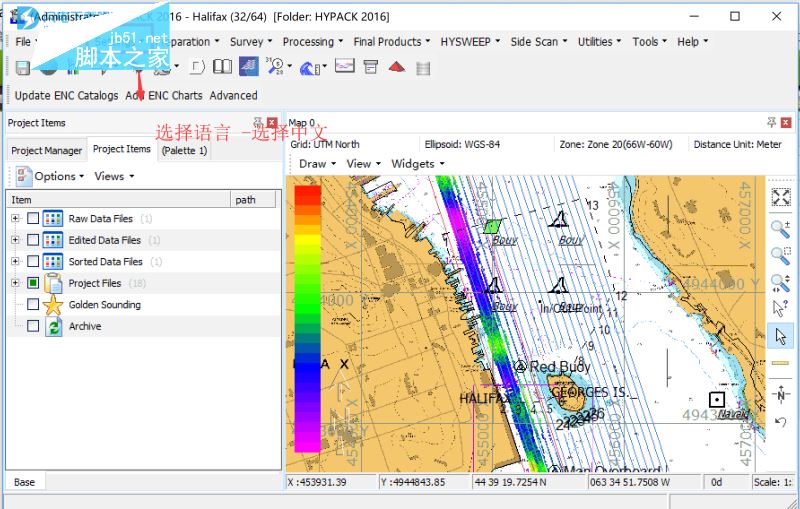Select the default arrow cursor tool
This screenshot has height=509, width=800.
click(x=781, y=336)
